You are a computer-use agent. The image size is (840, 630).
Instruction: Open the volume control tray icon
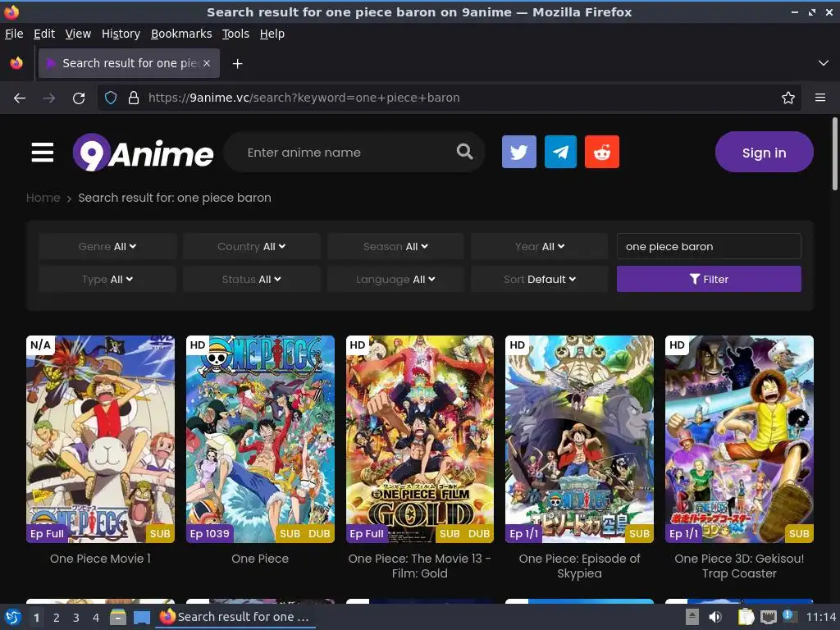point(714,617)
